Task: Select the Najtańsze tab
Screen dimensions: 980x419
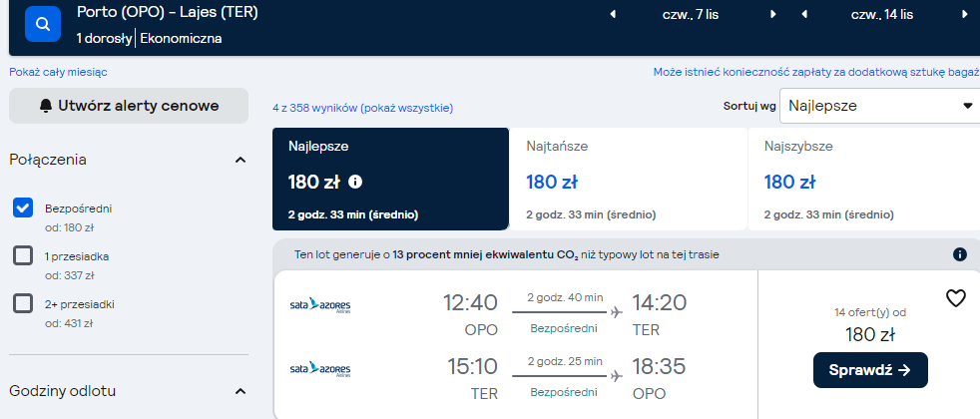Action: click(628, 180)
